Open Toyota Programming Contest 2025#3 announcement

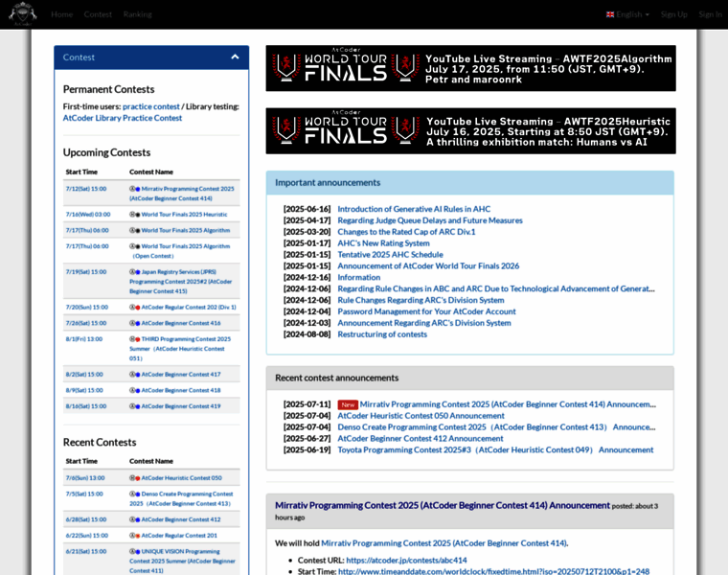495,449
